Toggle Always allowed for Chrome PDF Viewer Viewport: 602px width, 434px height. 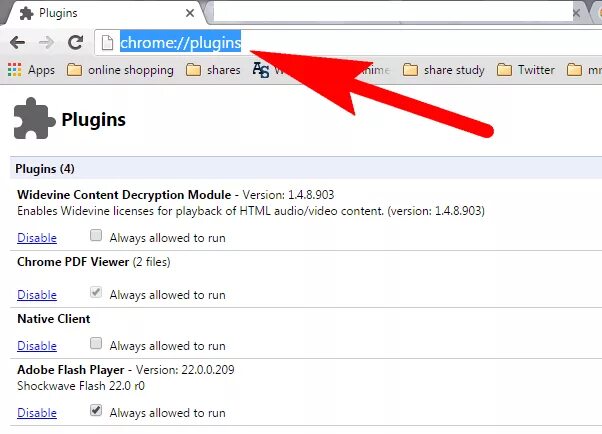(x=96, y=292)
